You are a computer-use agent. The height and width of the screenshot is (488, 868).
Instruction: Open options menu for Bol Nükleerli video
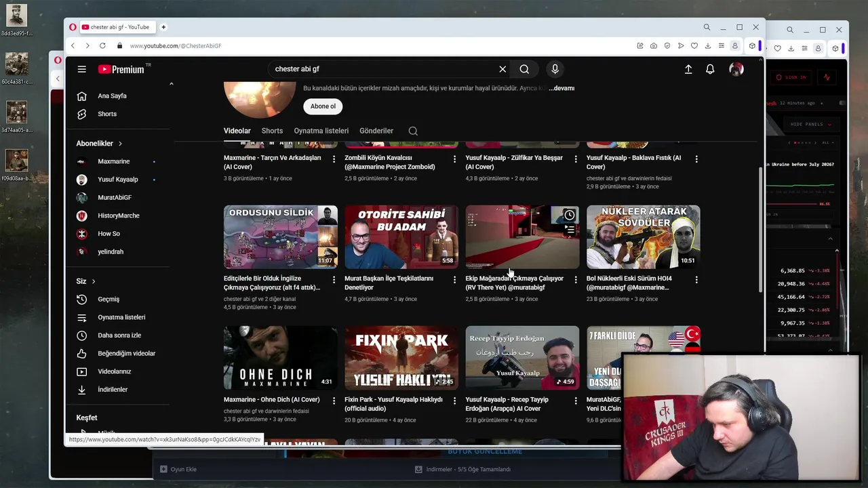696,279
